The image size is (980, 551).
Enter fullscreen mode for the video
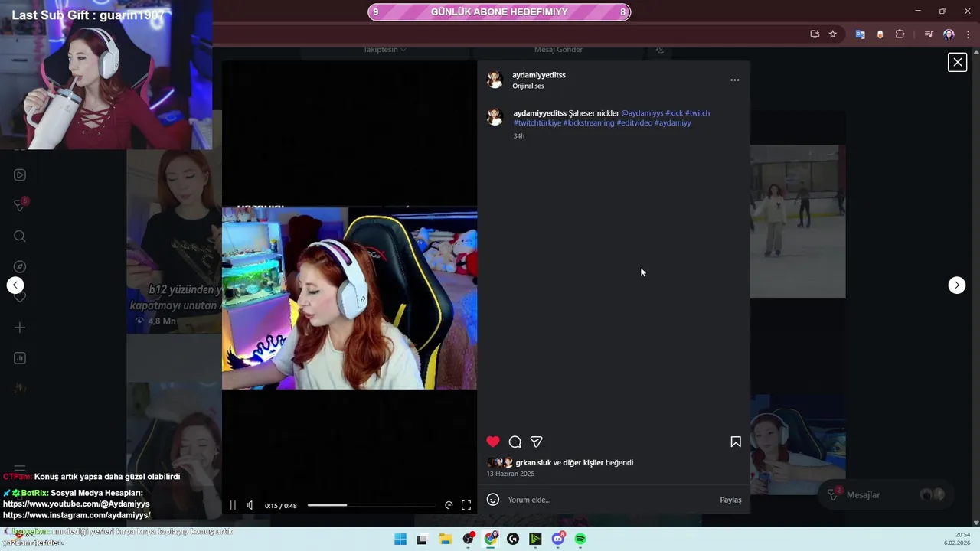point(466,505)
